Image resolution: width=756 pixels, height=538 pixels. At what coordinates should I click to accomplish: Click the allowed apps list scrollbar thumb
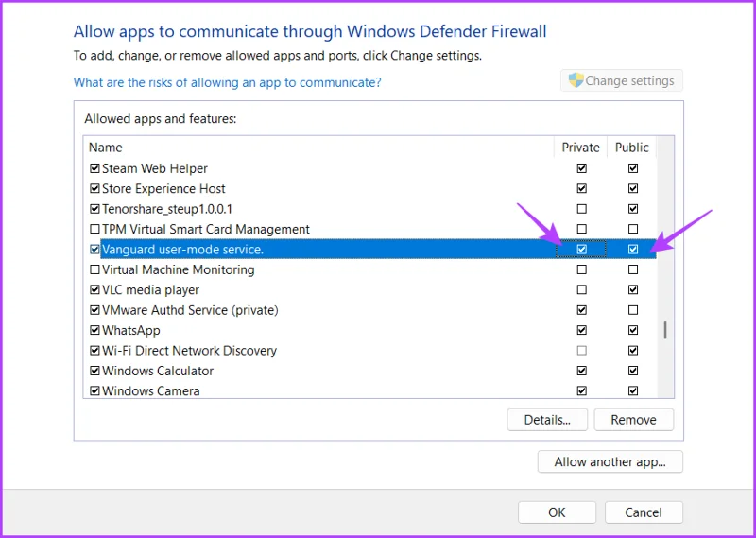click(665, 331)
